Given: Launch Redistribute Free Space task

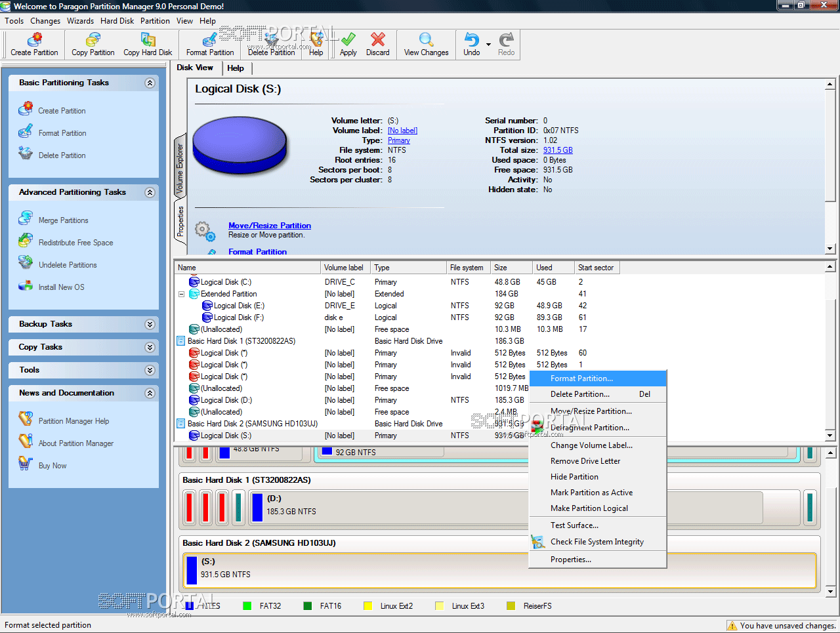Looking at the screenshot, I should [75, 243].
